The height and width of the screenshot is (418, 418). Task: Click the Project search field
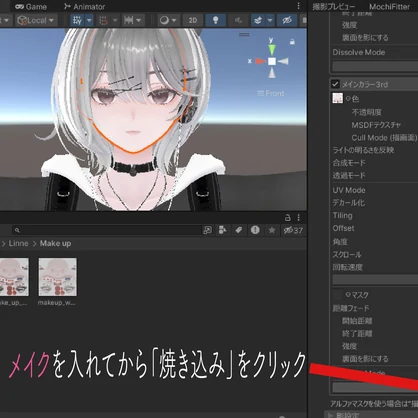click(107, 230)
